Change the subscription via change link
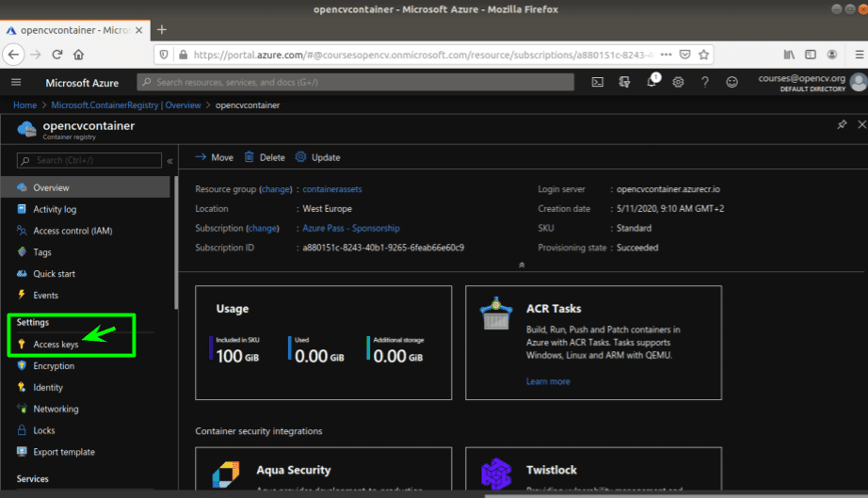The image size is (868, 498). click(263, 228)
